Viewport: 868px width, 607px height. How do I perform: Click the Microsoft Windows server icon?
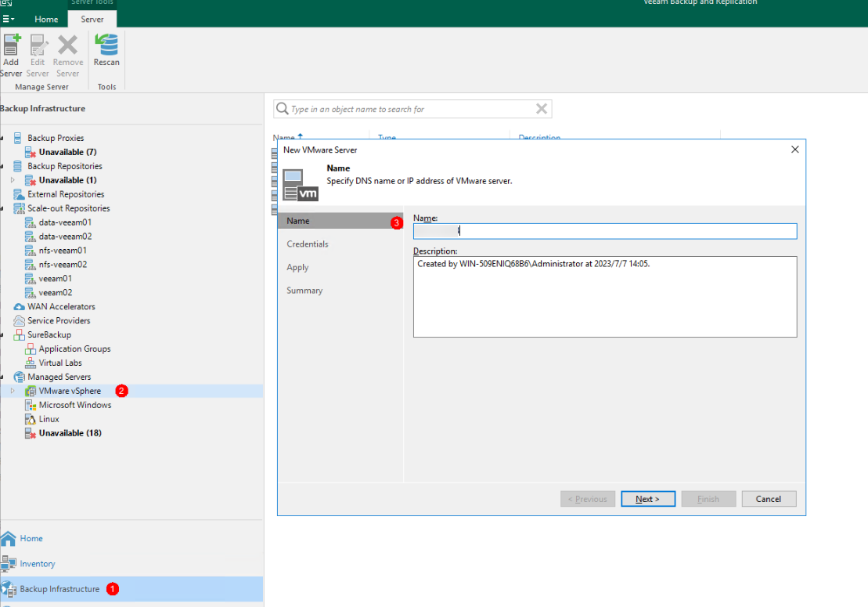coord(31,405)
